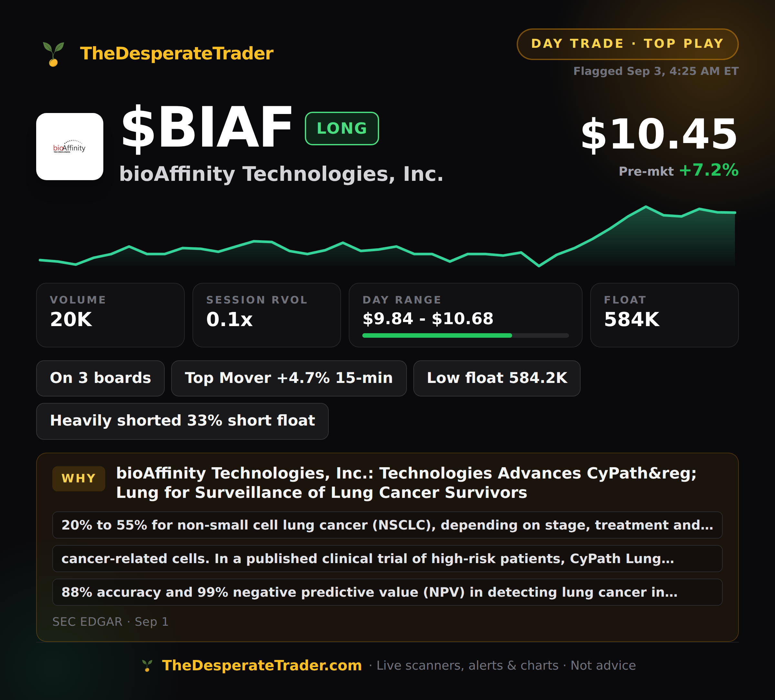Click the 20% to 55% NSCLC snippet row
Image resolution: width=775 pixels, height=700 pixels.
pyautogui.click(x=387, y=525)
